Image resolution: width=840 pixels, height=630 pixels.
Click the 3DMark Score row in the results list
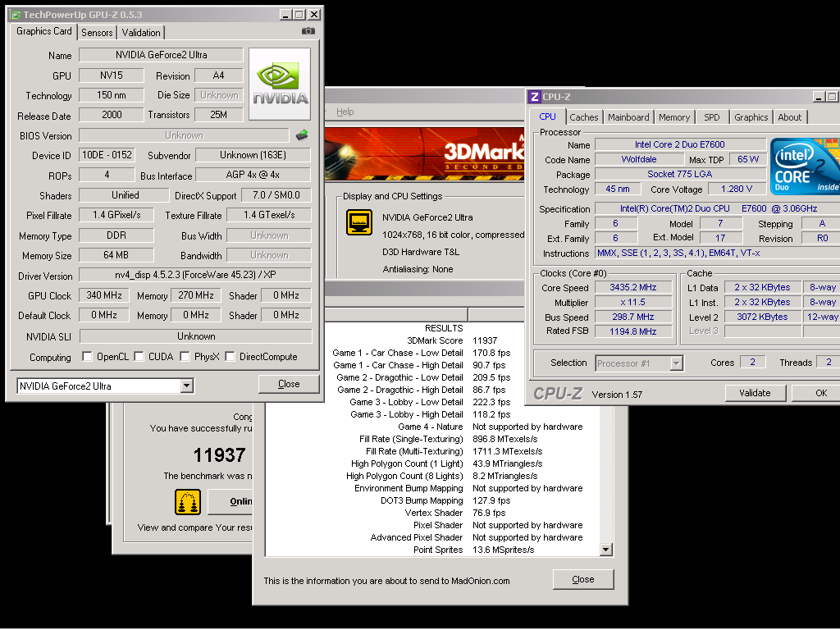(453, 340)
